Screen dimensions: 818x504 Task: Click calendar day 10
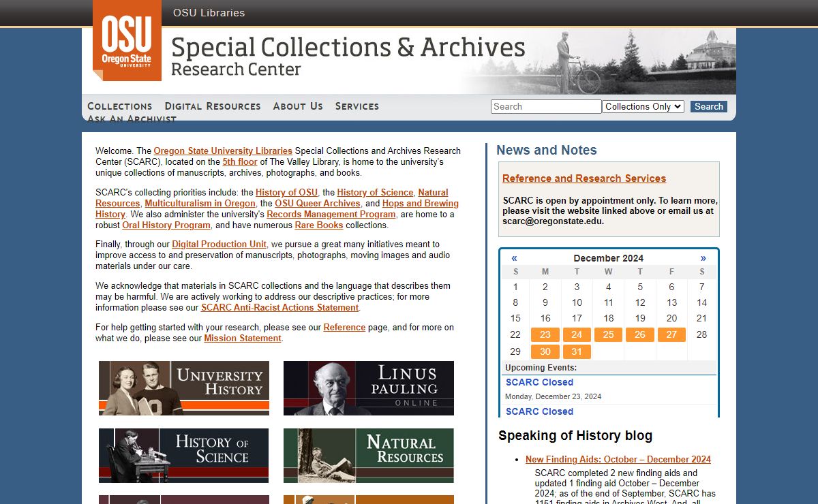click(x=577, y=302)
